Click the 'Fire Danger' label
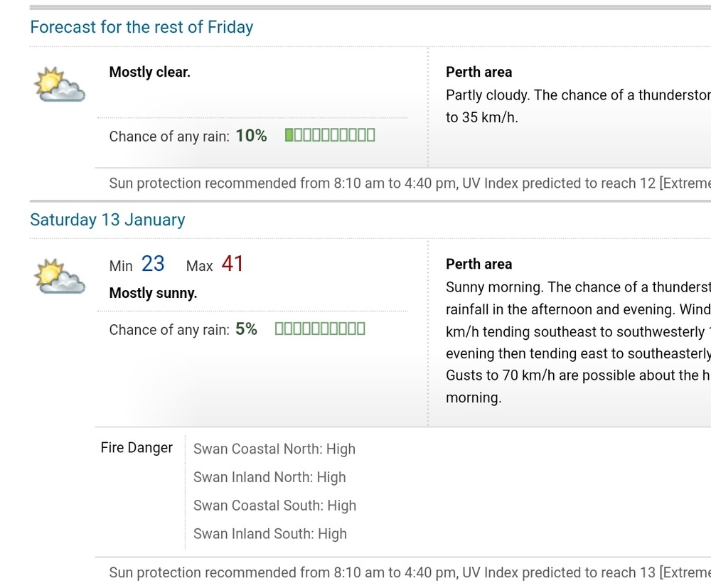The height and width of the screenshot is (588, 711). 137,448
